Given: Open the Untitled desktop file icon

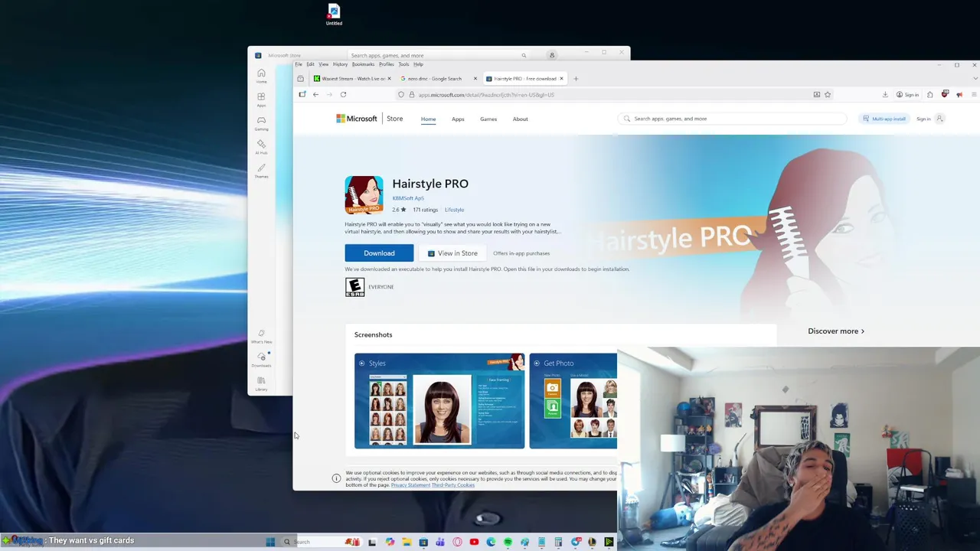Looking at the screenshot, I should [334, 14].
